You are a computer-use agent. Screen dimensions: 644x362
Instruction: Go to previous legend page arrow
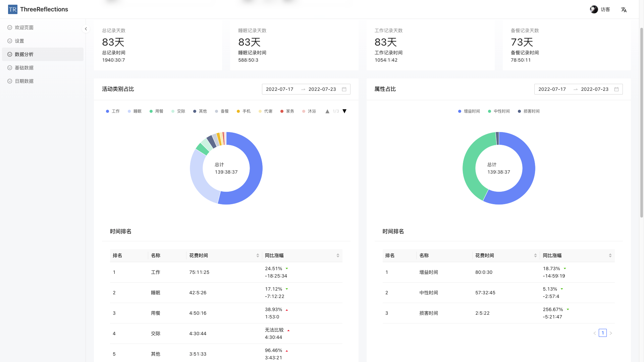[x=327, y=111]
